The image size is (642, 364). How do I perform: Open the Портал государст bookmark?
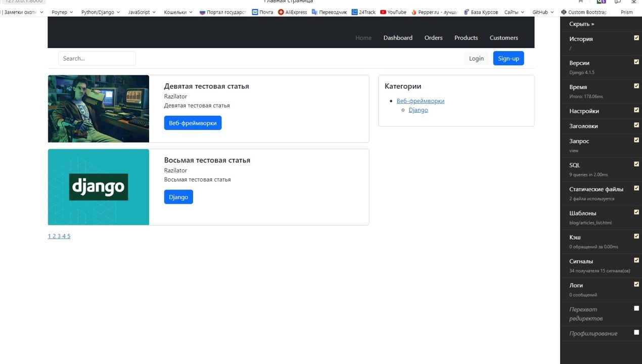[222, 12]
